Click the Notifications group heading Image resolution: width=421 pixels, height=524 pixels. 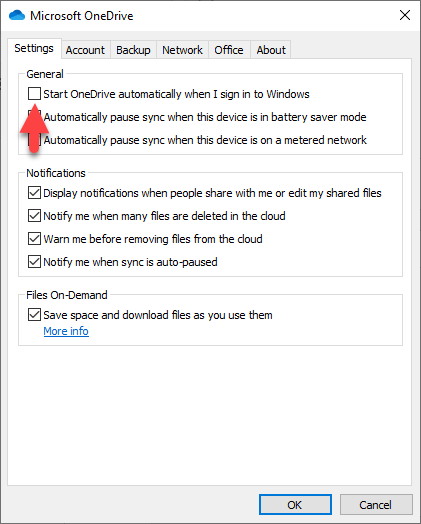pyautogui.click(x=56, y=173)
